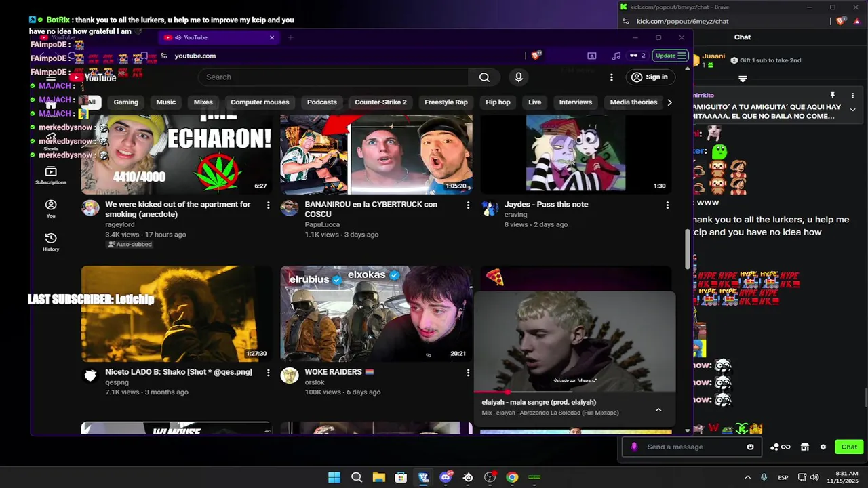
Task: Open Brave playlist music note icon
Action: 616,56
